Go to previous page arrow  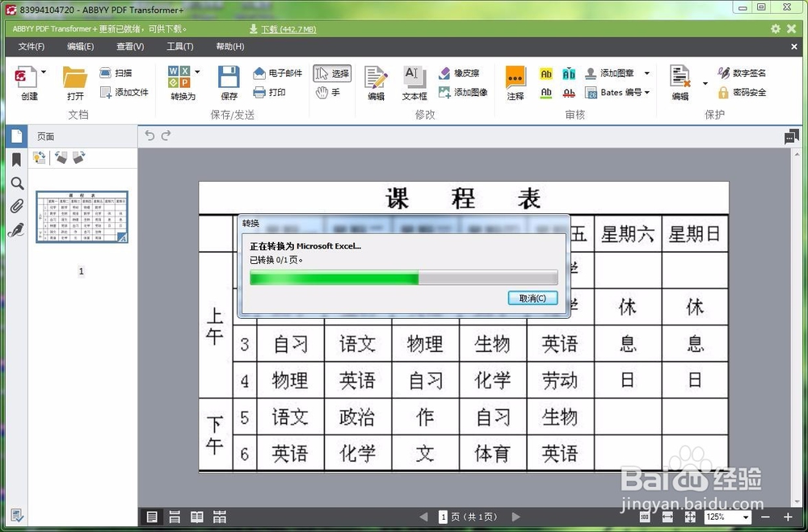pos(423,517)
